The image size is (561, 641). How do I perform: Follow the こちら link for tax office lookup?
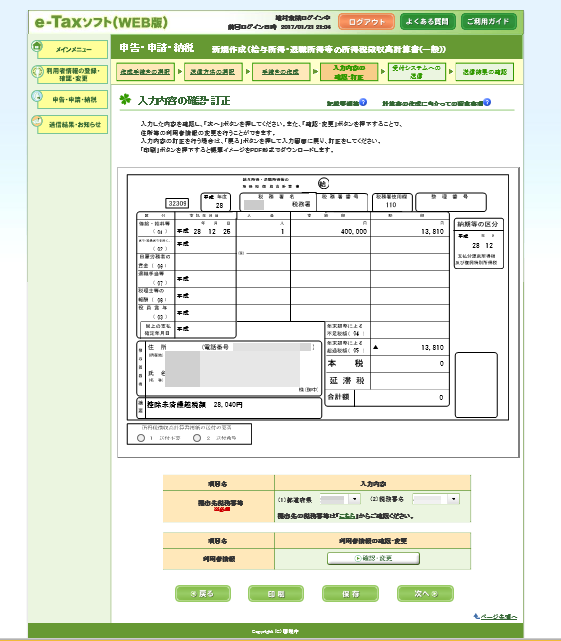[347, 516]
